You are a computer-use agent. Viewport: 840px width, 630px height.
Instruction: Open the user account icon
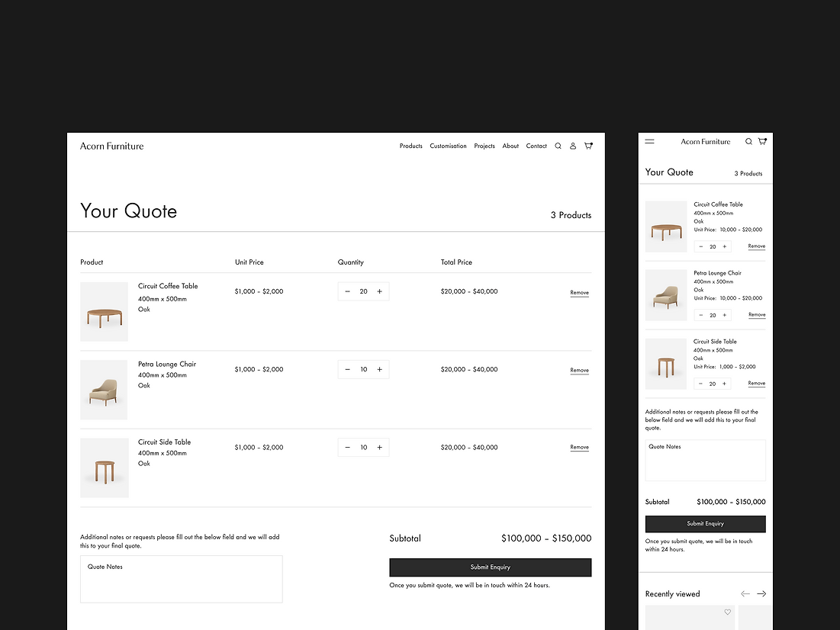click(573, 146)
